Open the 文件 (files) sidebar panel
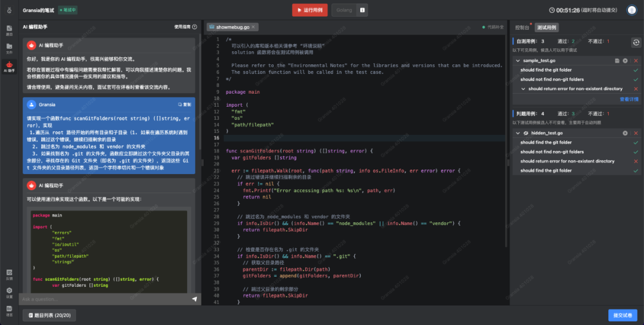 [x=9, y=48]
